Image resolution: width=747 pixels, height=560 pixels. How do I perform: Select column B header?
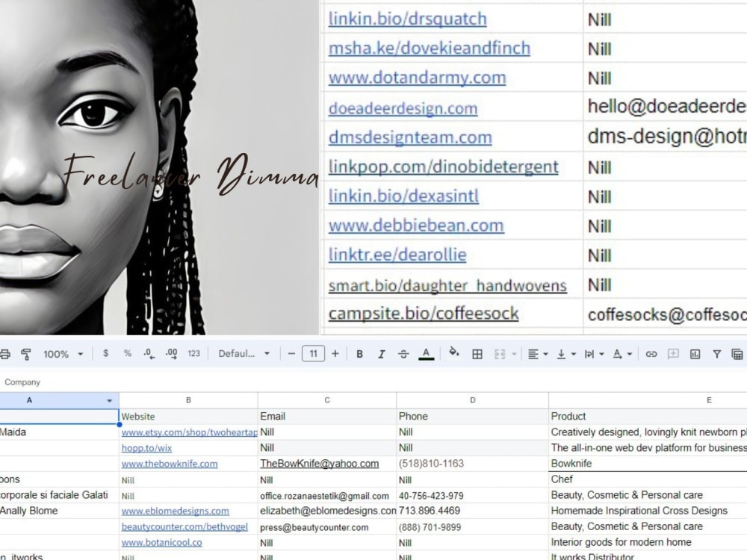pyautogui.click(x=188, y=400)
